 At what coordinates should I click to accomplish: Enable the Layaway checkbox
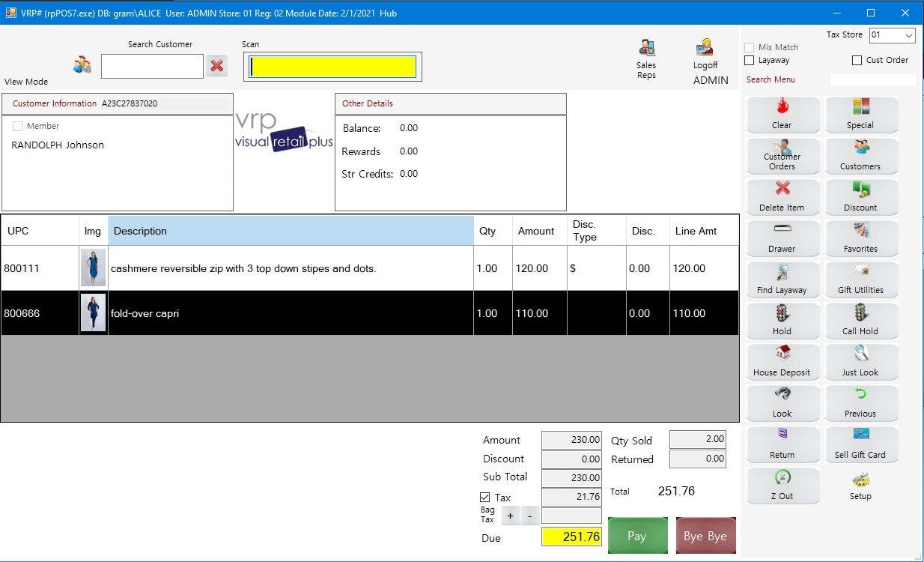point(750,60)
